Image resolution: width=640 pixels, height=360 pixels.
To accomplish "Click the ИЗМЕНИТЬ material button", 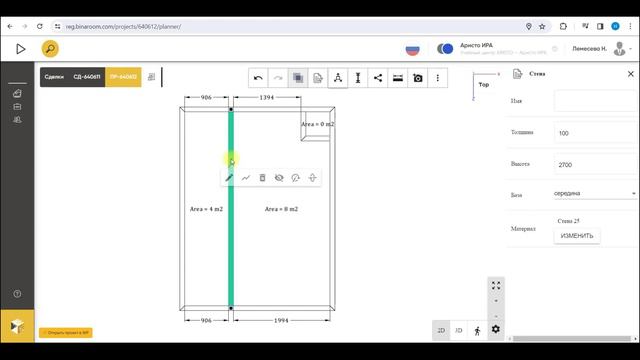I will pos(577,236).
